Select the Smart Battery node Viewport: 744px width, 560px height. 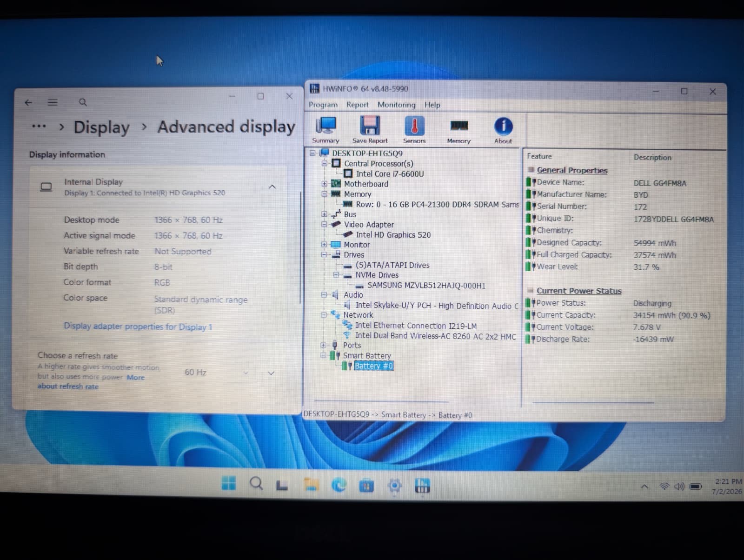pos(367,355)
